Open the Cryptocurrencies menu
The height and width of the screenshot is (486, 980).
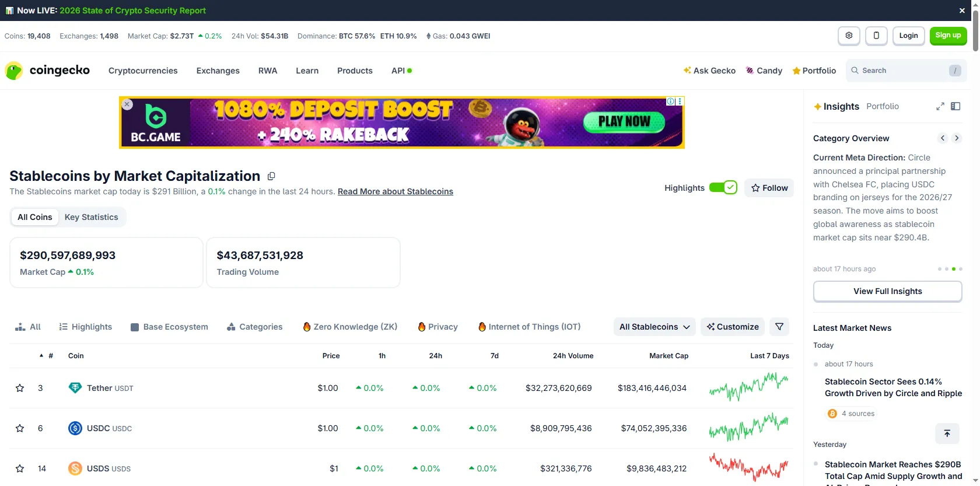[143, 71]
